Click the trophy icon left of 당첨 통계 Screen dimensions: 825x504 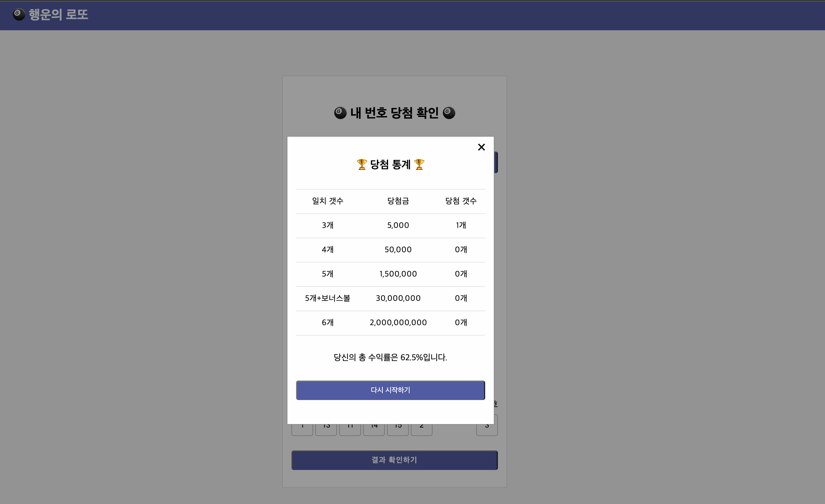(x=362, y=164)
